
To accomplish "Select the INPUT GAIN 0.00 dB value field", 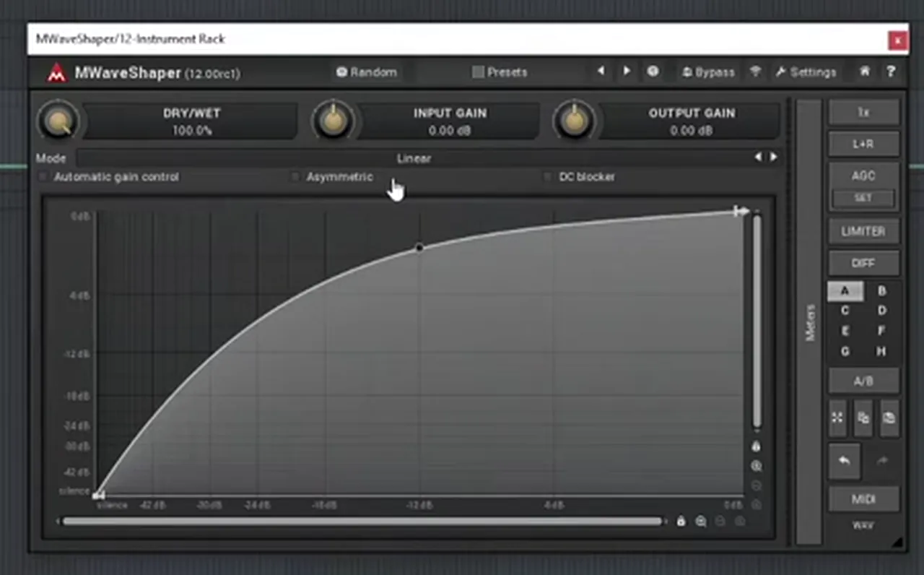I will [x=450, y=121].
